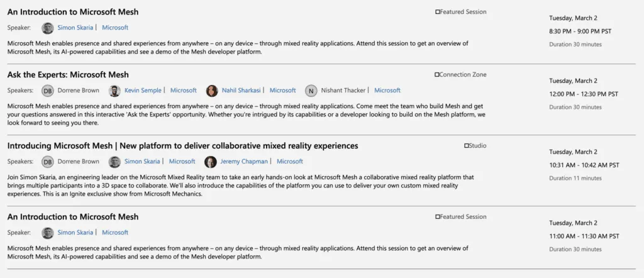Click Kevin Semple's profile photo
Viewport: 644px width, 278px height.
point(114,91)
